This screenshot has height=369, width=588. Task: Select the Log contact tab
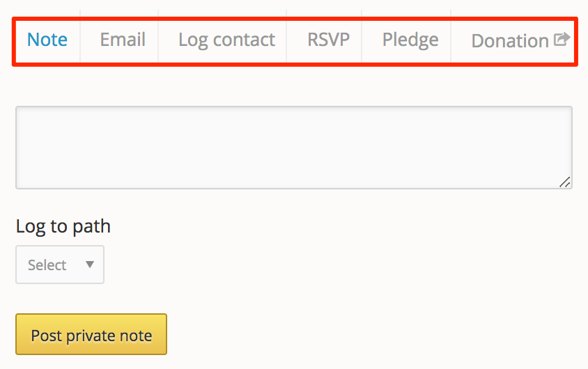pos(226,40)
